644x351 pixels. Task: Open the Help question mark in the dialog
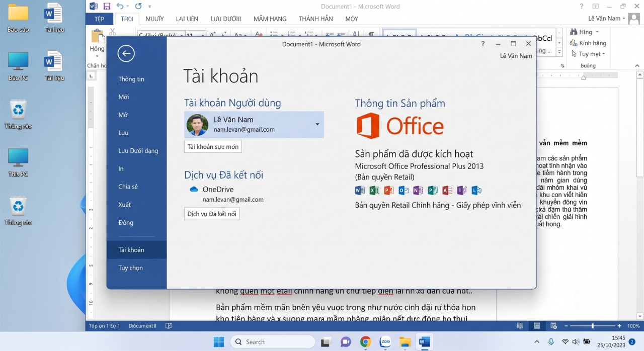click(483, 44)
